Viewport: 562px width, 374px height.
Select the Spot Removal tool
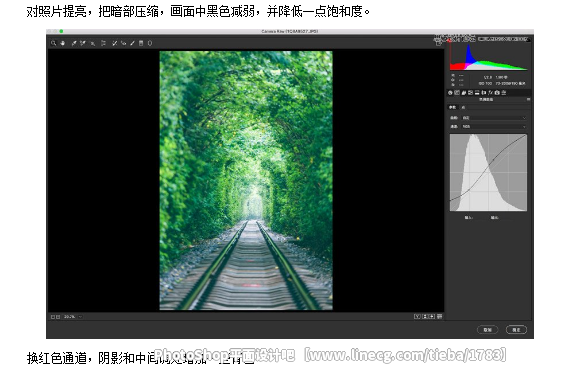[114, 43]
